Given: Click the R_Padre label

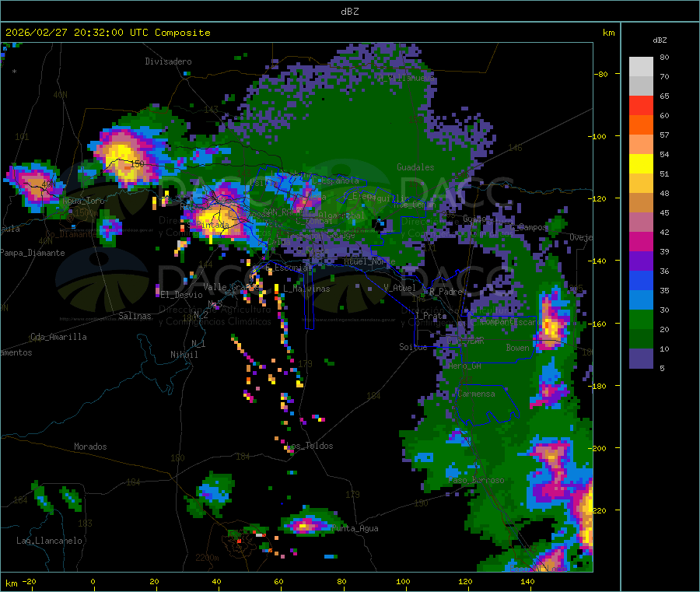Looking at the screenshot, I should 446,292.
